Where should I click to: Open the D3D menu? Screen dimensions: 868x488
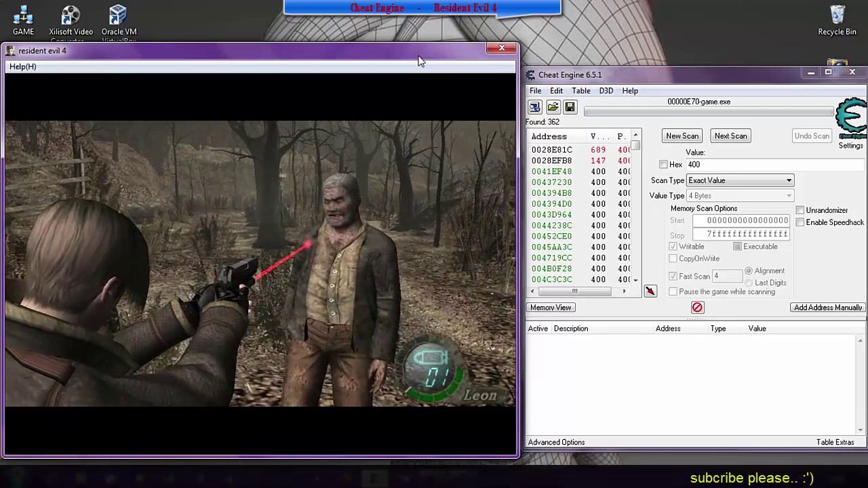click(606, 91)
